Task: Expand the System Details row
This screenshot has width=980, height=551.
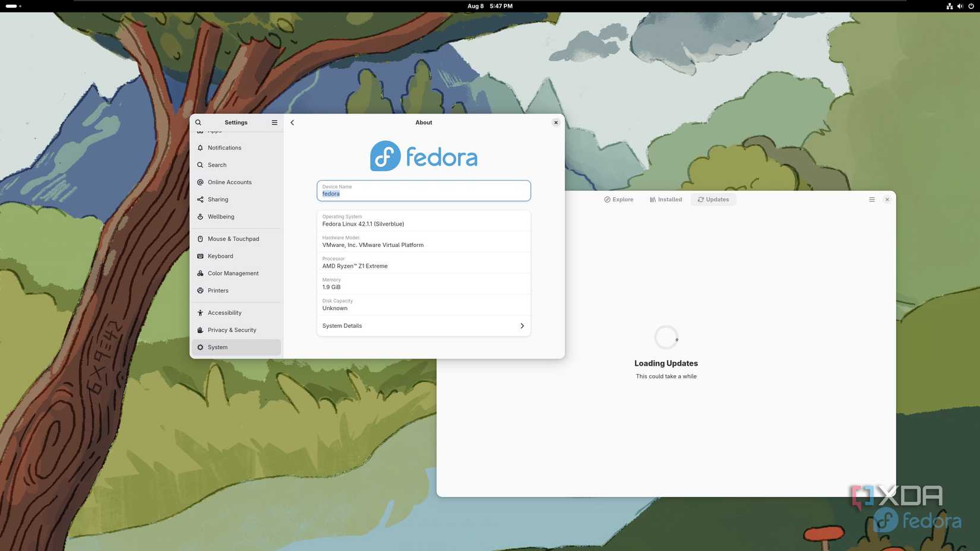Action: click(423, 325)
